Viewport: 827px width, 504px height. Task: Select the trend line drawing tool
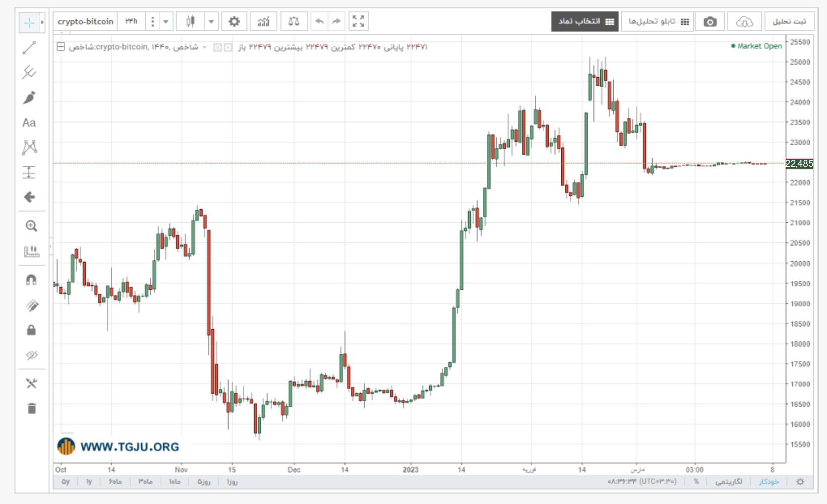pyautogui.click(x=29, y=48)
